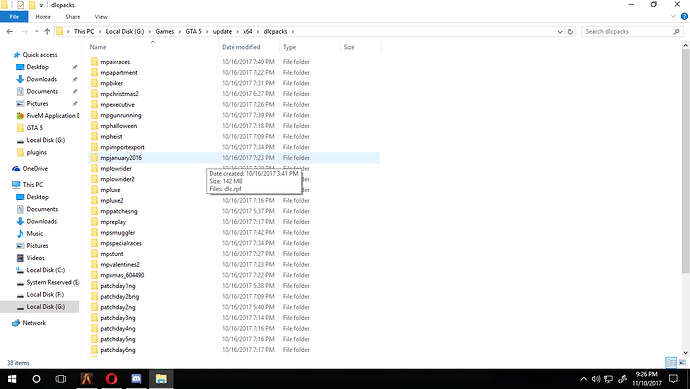
Task: Launch Opera browser from taskbar
Action: coord(111,379)
